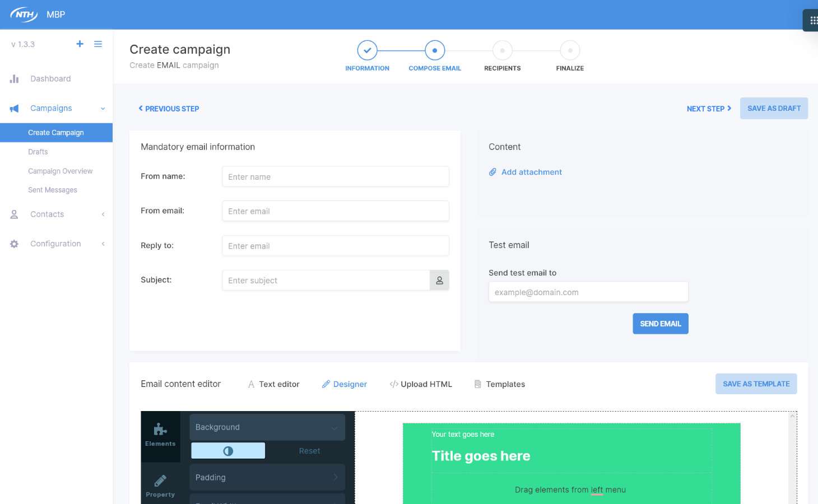Click the SAVE AS DRAFT button
The height and width of the screenshot is (504, 818).
click(x=774, y=108)
